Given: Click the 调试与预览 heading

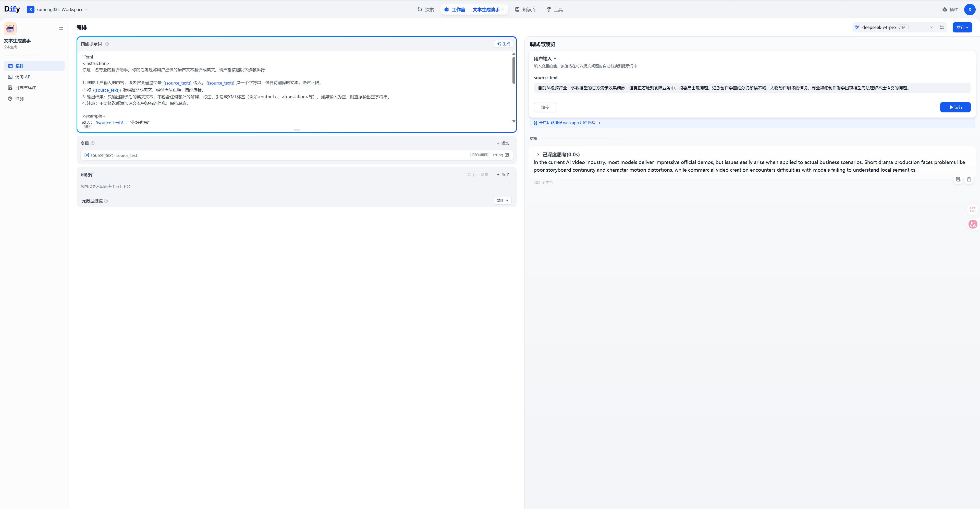Looking at the screenshot, I should coord(543,44).
